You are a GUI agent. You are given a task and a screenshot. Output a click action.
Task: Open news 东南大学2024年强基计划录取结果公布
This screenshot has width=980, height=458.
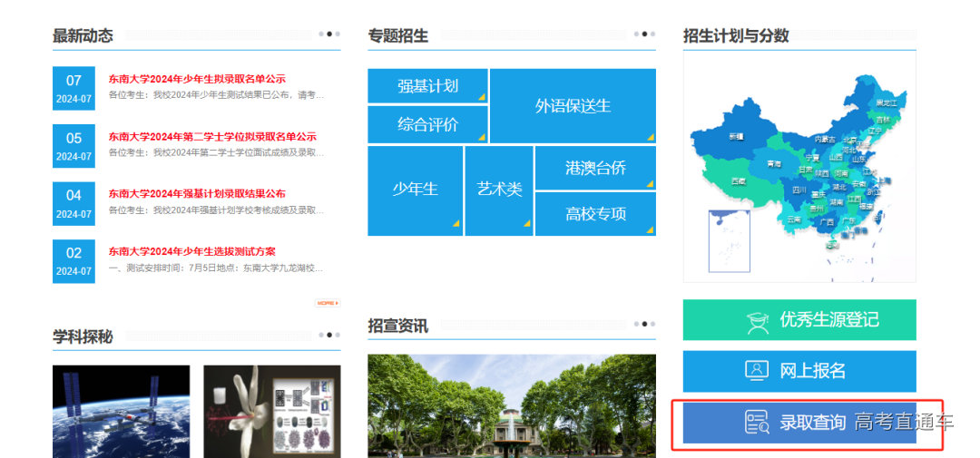197,194
